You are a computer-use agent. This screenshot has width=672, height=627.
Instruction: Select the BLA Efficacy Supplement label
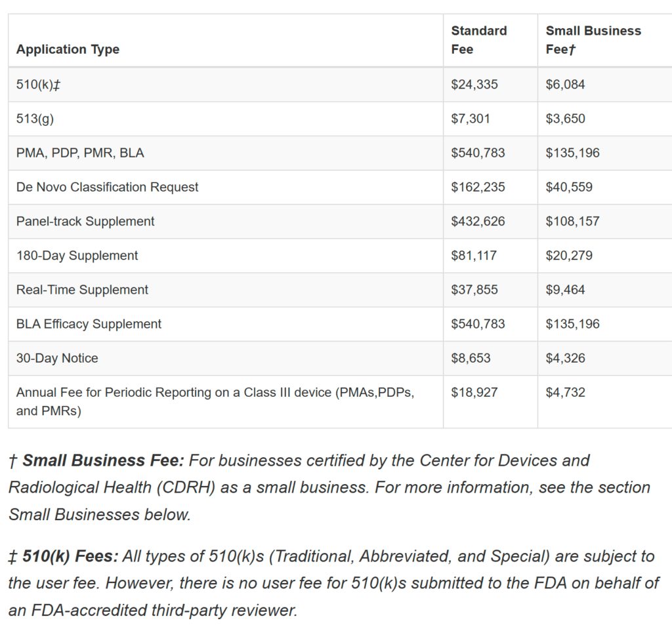click(89, 323)
